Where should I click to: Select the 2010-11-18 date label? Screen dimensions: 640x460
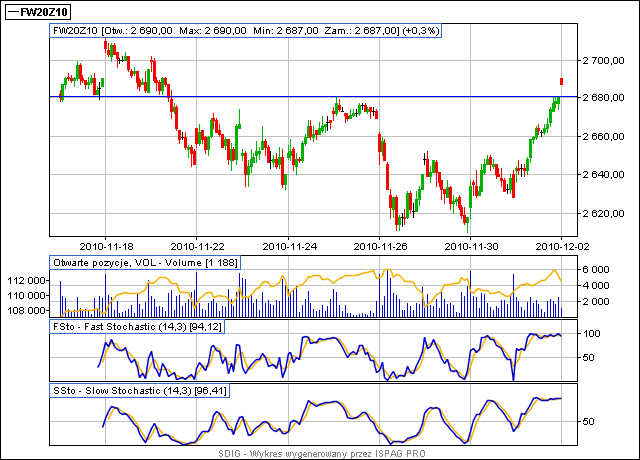pyautogui.click(x=106, y=247)
